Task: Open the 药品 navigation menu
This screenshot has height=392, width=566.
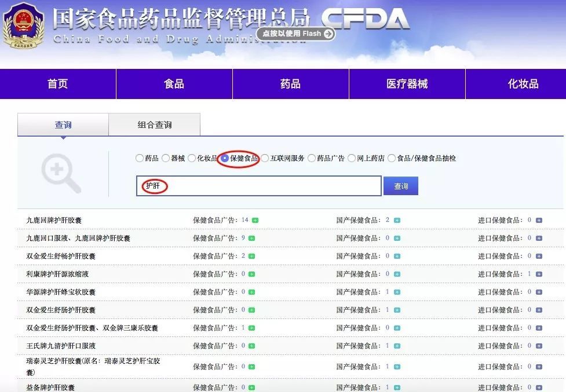Action: coord(291,83)
